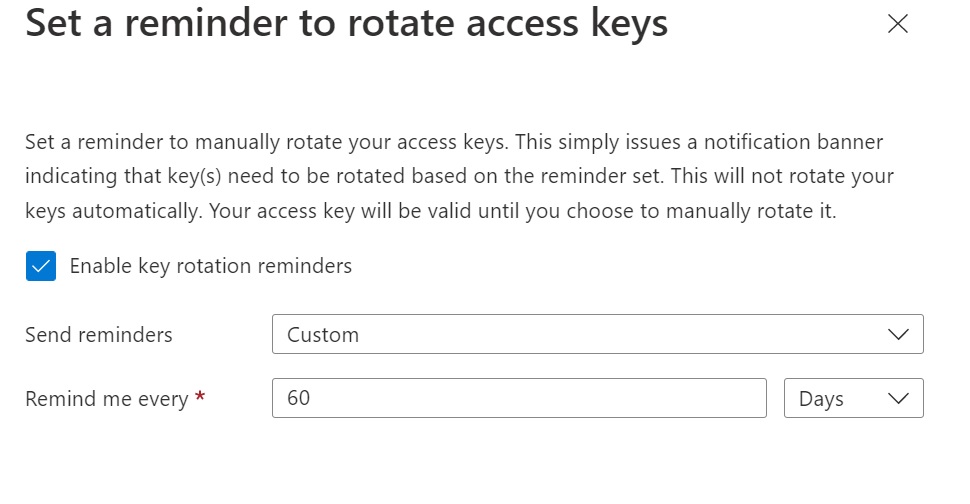Click the white checkmark in the blue box
Viewport: 970px width, 504px height.
(x=41, y=267)
